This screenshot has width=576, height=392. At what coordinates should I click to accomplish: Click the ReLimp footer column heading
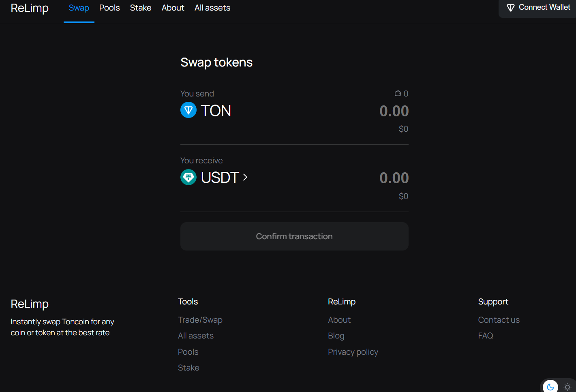click(x=342, y=302)
